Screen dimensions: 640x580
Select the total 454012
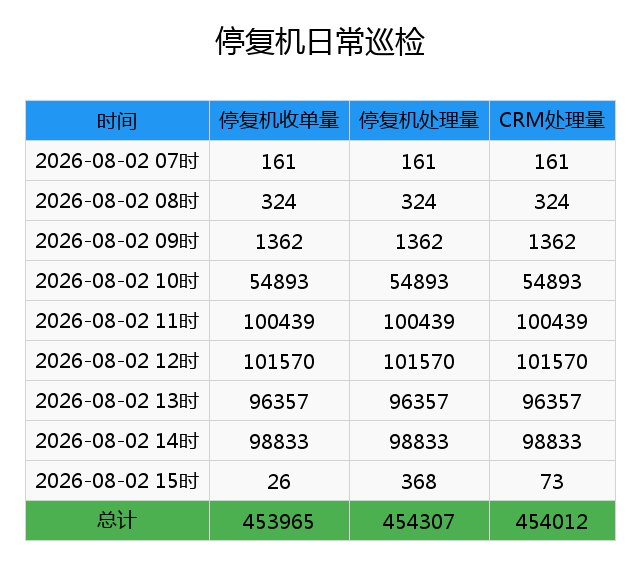[552, 521]
